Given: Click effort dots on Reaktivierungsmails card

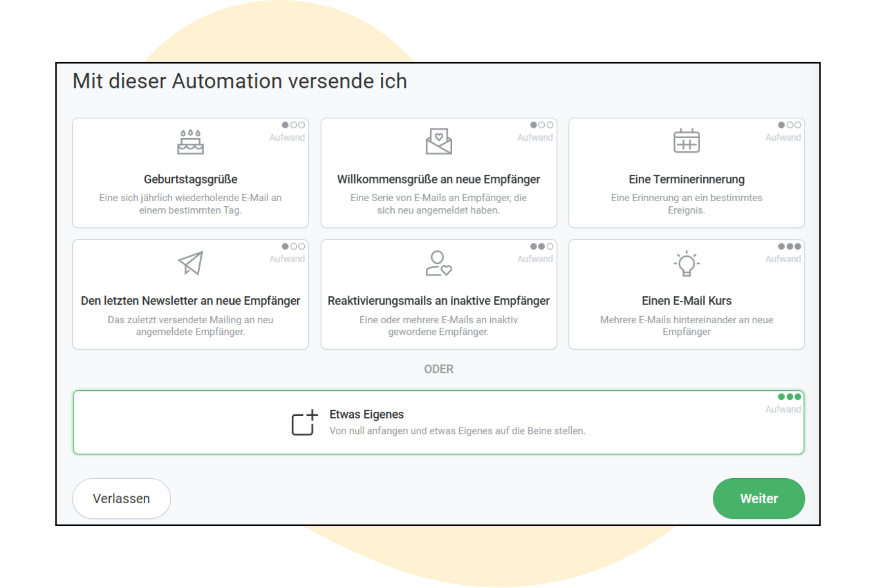Looking at the screenshot, I should pyautogui.click(x=541, y=246).
